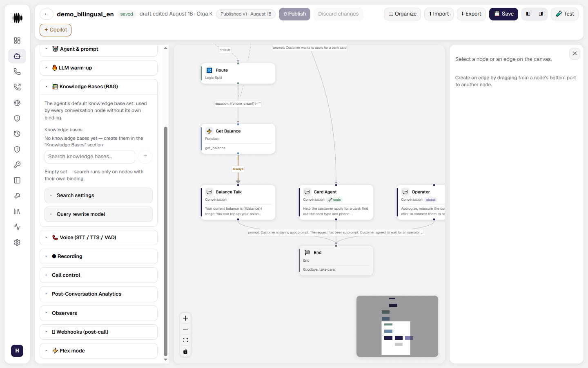This screenshot has height=368, width=588.
Task: Select the Balance Talk conversation node
Action: [x=238, y=202]
